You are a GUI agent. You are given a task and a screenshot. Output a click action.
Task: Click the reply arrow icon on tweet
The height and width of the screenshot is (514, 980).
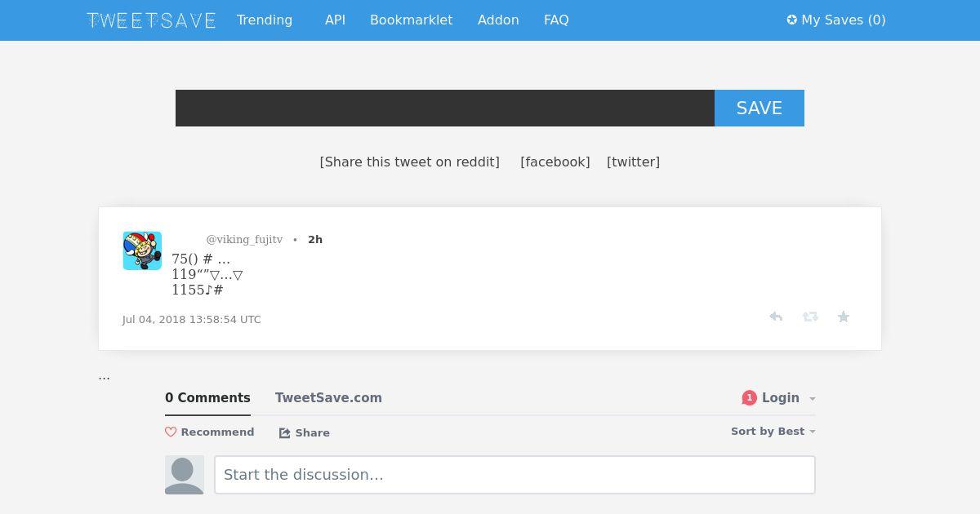pos(776,317)
